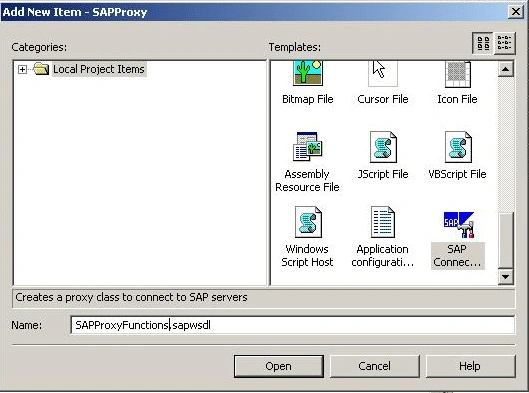This screenshot has width=529, height=393.
Task: Open Help for this dialog
Action: pos(470,366)
